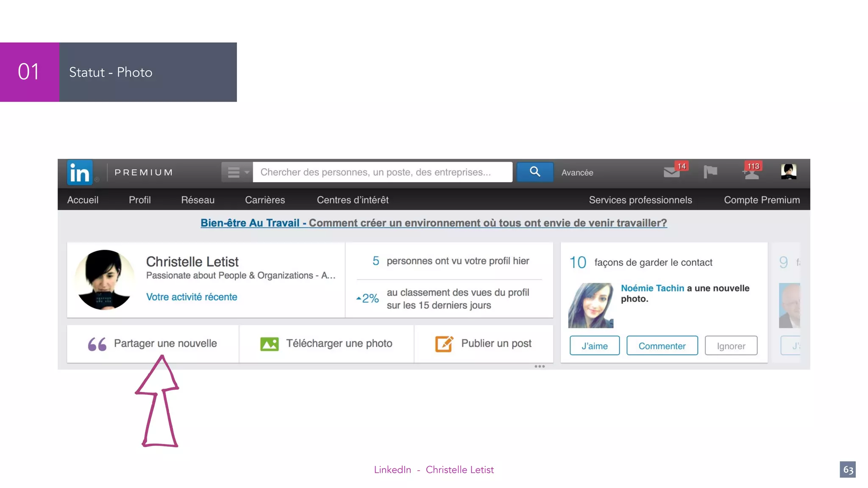Open Avancée advanced search
Screen dimensions: 868x488
point(577,172)
